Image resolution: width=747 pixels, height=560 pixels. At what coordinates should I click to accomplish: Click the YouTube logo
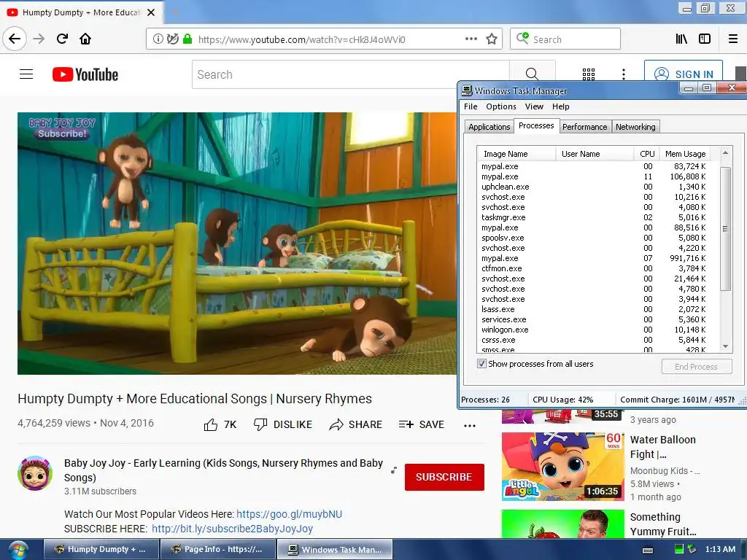click(85, 74)
